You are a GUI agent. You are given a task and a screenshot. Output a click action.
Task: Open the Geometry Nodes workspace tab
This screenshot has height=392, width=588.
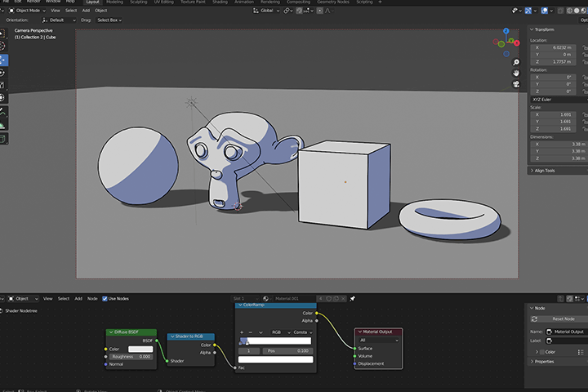(x=333, y=2)
